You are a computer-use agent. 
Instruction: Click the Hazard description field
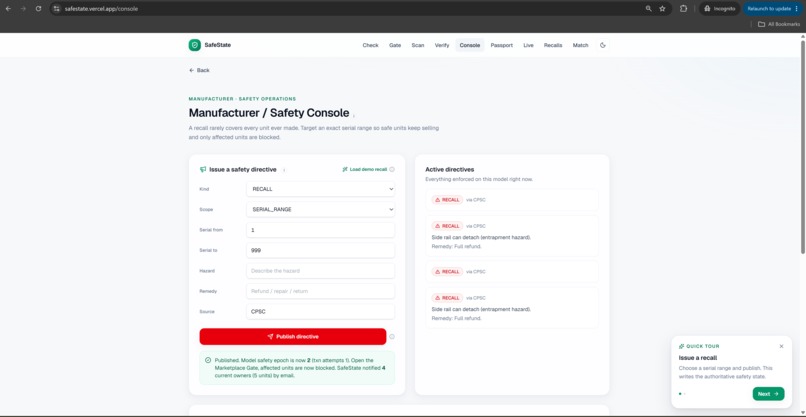pyautogui.click(x=321, y=270)
